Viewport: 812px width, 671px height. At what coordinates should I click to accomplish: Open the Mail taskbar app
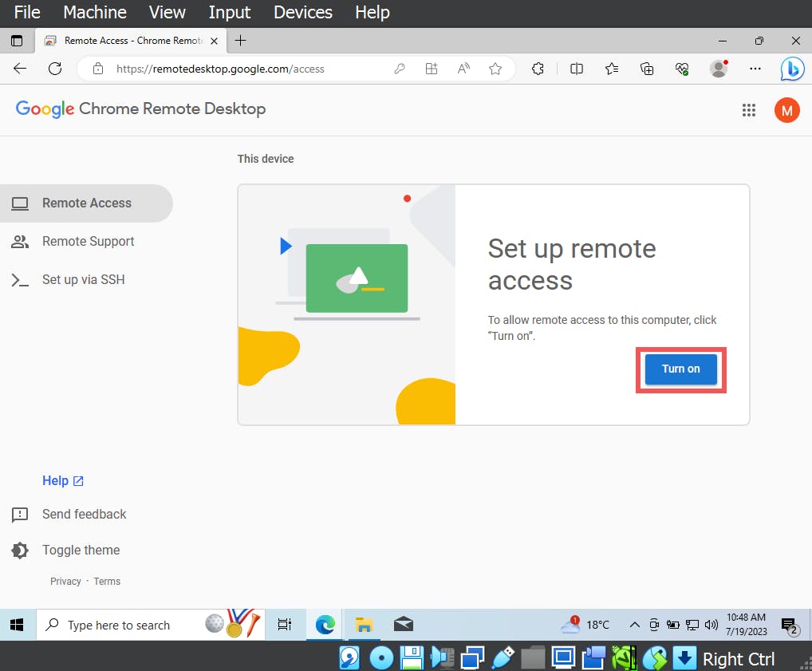coord(404,625)
